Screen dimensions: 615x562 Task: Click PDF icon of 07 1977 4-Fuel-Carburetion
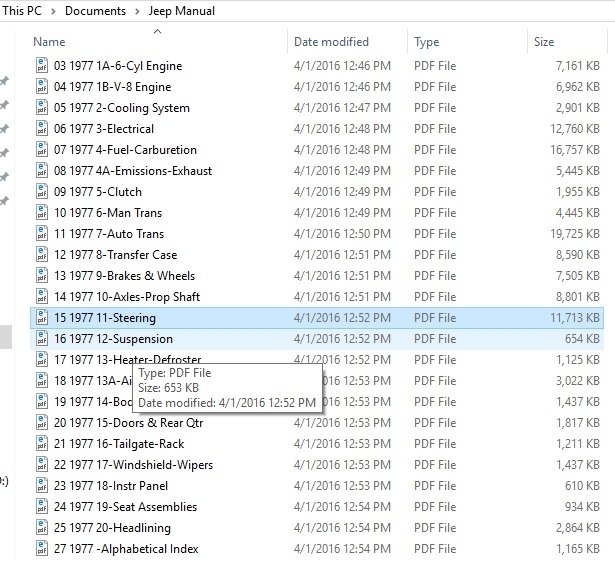(42, 149)
